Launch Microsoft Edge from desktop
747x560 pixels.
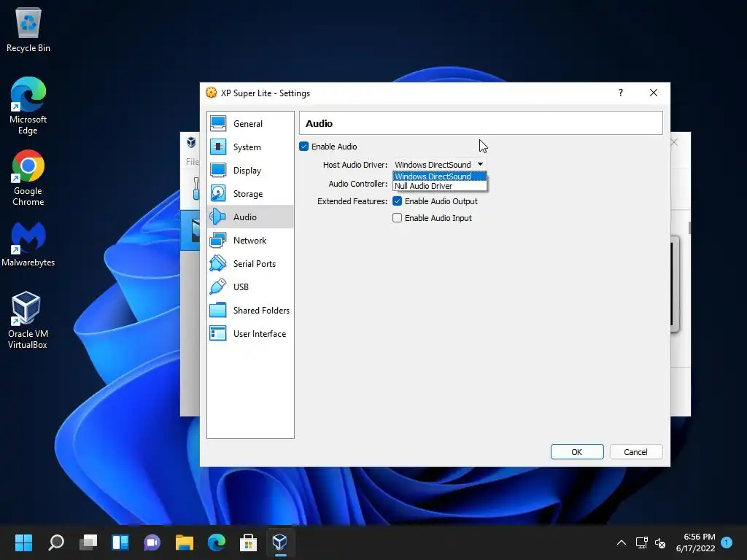pos(28,106)
